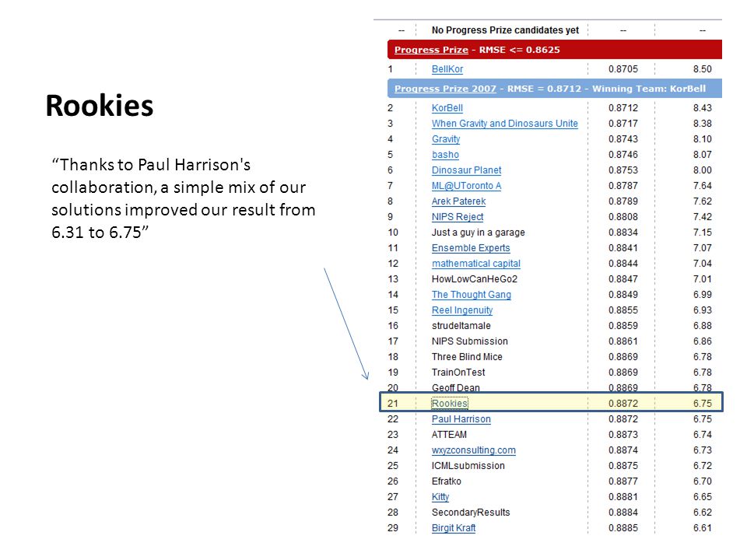Click the Progress Prize link in red banner
The width and height of the screenshot is (747, 560).
pos(431,50)
